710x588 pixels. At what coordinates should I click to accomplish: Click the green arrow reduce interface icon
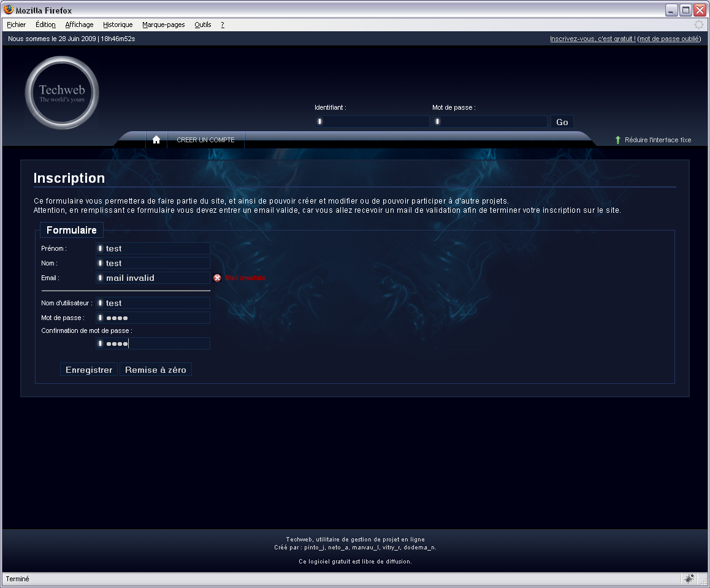pos(618,140)
